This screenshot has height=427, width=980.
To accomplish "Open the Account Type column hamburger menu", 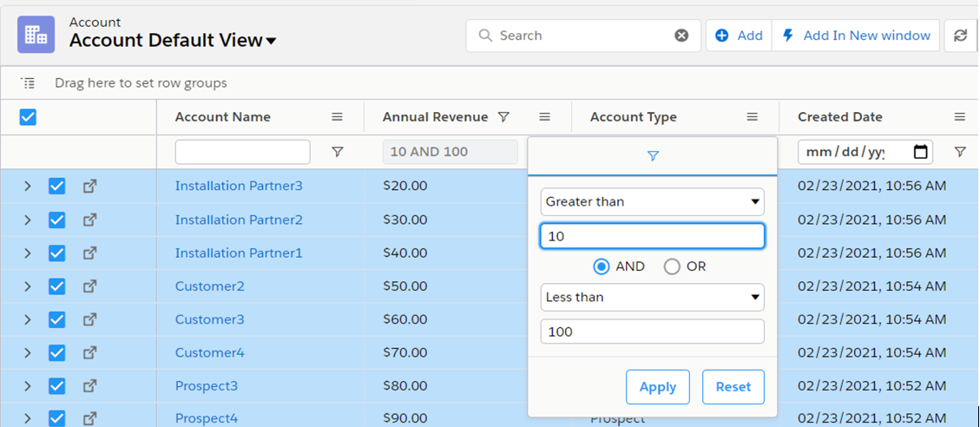I will [752, 117].
